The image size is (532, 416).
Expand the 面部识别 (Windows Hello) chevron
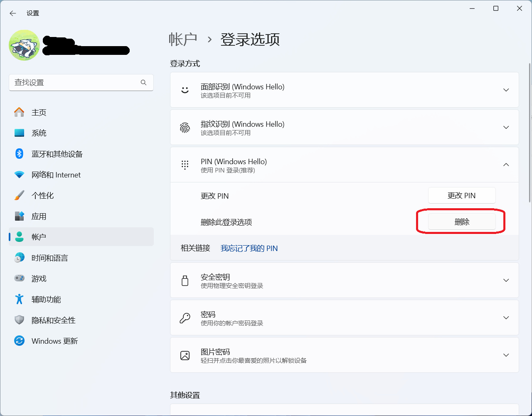point(506,90)
